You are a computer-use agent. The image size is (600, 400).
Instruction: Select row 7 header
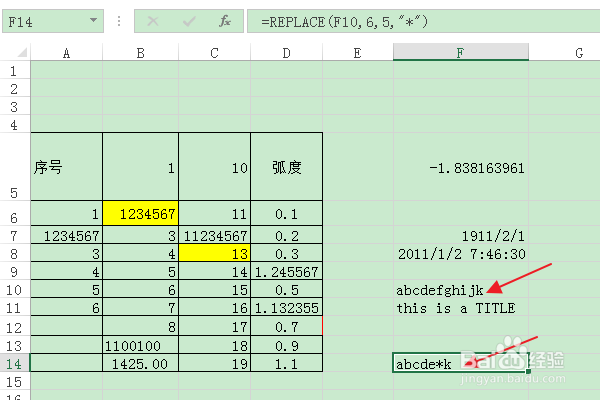pos(15,235)
